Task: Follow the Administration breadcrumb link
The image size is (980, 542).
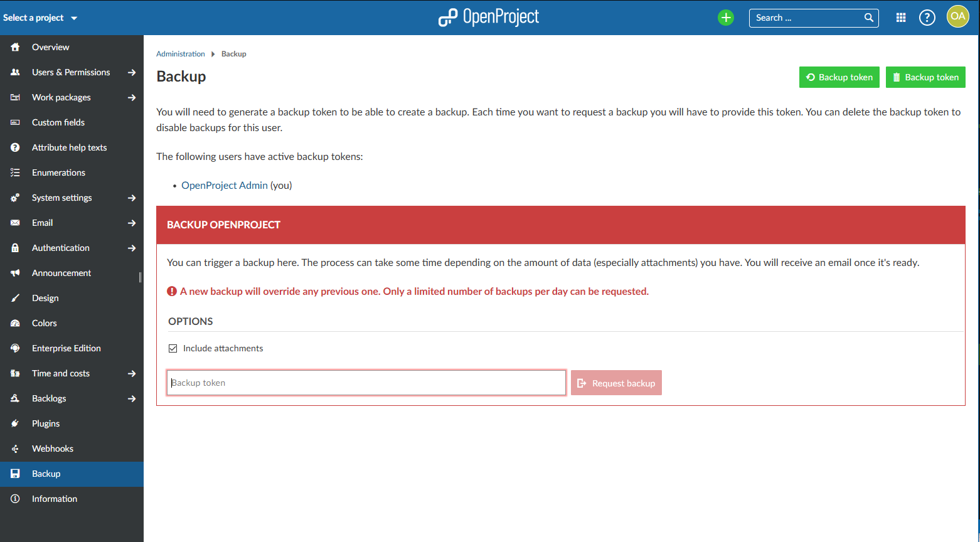Action: coord(181,54)
